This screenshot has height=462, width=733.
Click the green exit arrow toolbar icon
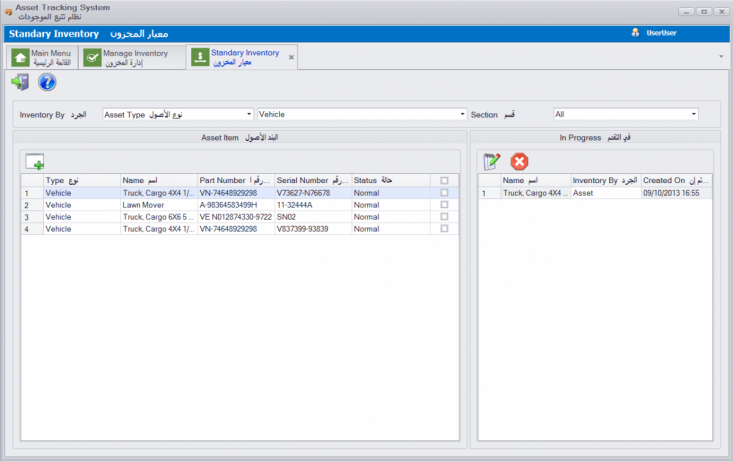point(19,82)
